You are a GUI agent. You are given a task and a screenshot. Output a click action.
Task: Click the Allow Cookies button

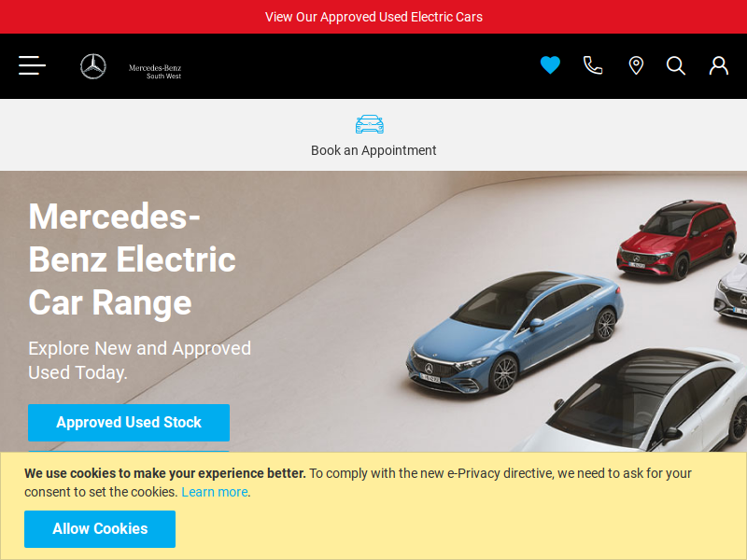coord(100,529)
